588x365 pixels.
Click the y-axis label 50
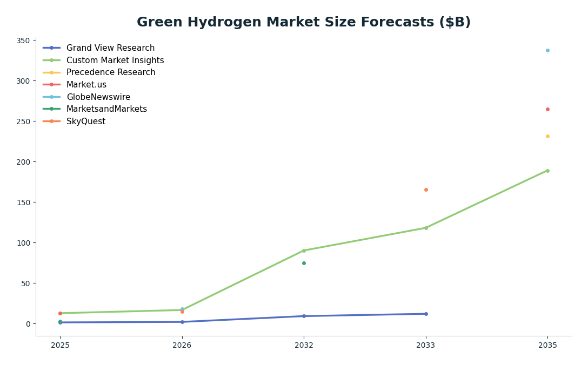(25, 283)
